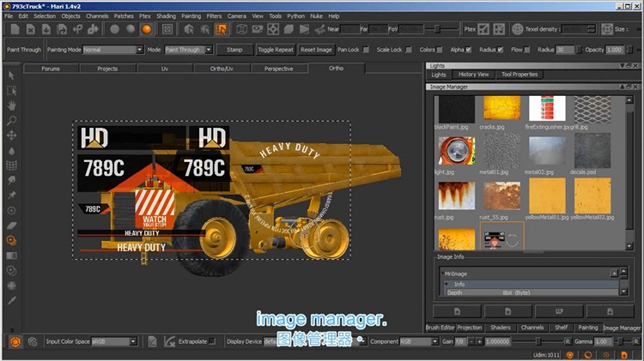Switch to the Shaders bottom tab
The image size is (644, 361).
click(x=501, y=328)
